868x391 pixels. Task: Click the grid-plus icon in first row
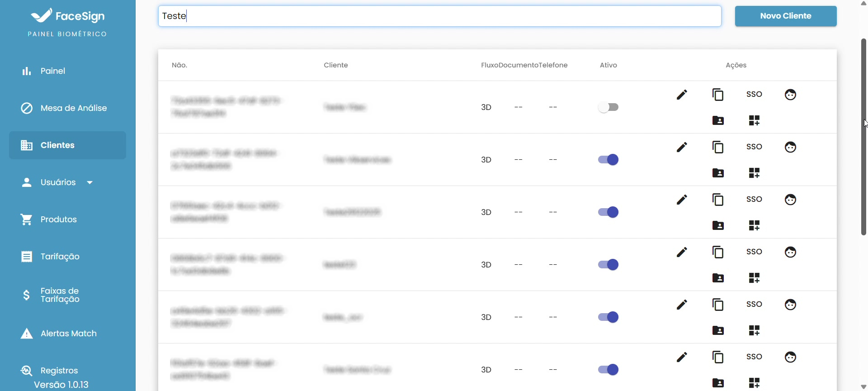click(754, 120)
